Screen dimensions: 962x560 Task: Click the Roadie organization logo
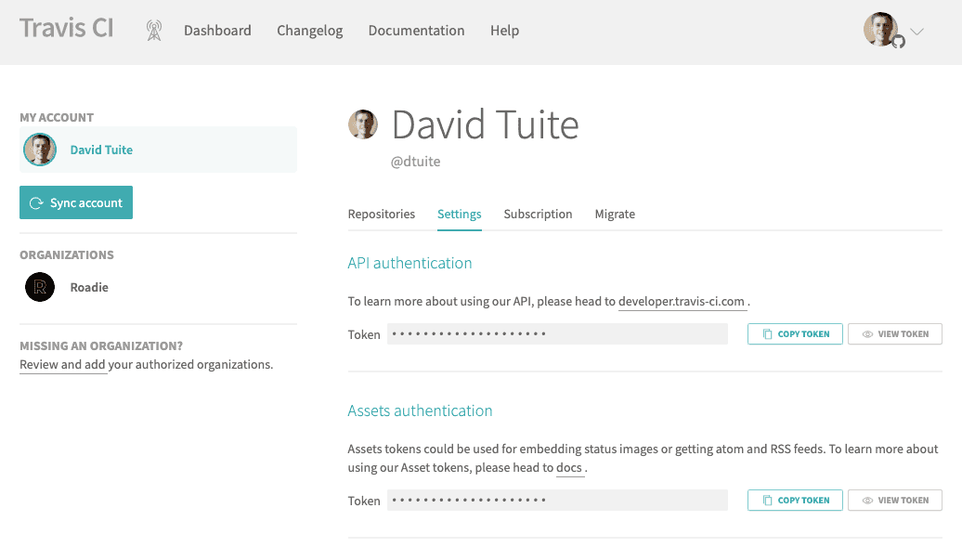tap(40, 287)
